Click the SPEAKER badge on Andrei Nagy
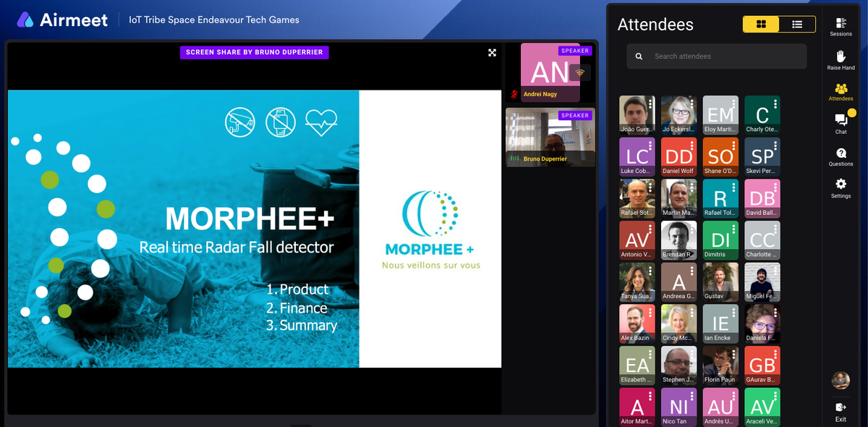Image resolution: width=868 pixels, height=427 pixels. (575, 51)
